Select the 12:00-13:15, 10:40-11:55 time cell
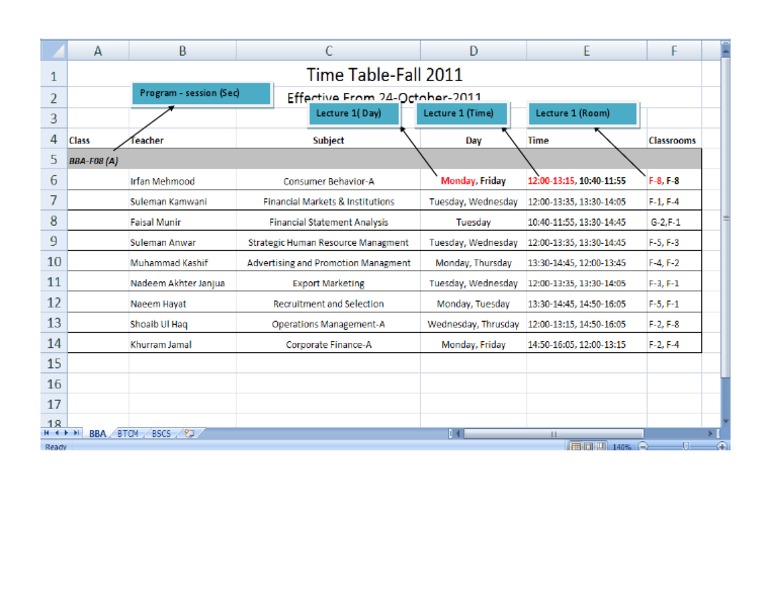 click(x=587, y=181)
